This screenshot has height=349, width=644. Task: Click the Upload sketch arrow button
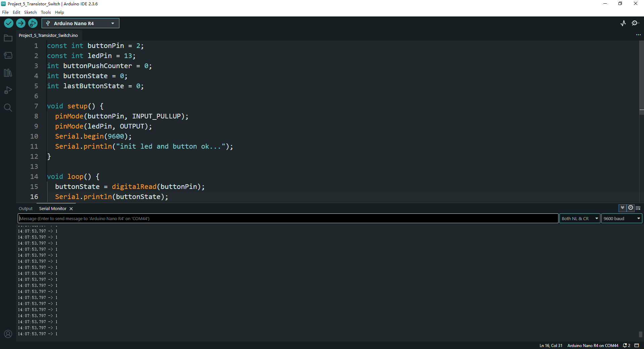point(21,23)
